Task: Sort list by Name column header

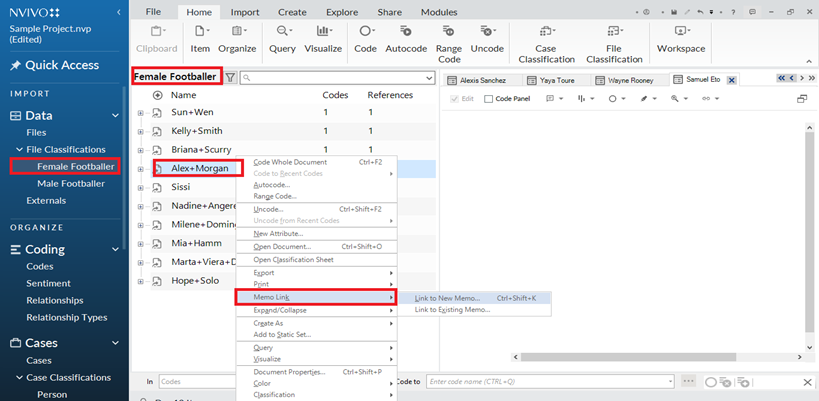Action: pyautogui.click(x=183, y=95)
